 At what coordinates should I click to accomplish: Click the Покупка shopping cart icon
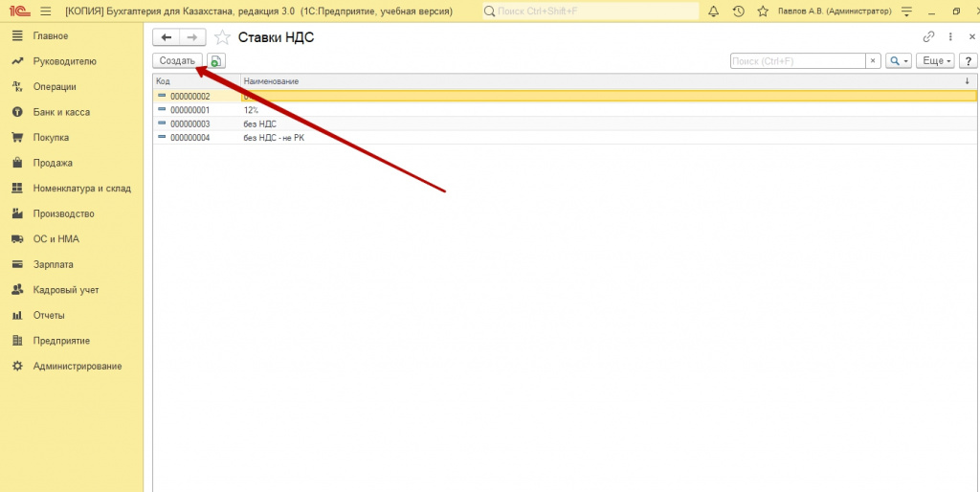pos(17,138)
